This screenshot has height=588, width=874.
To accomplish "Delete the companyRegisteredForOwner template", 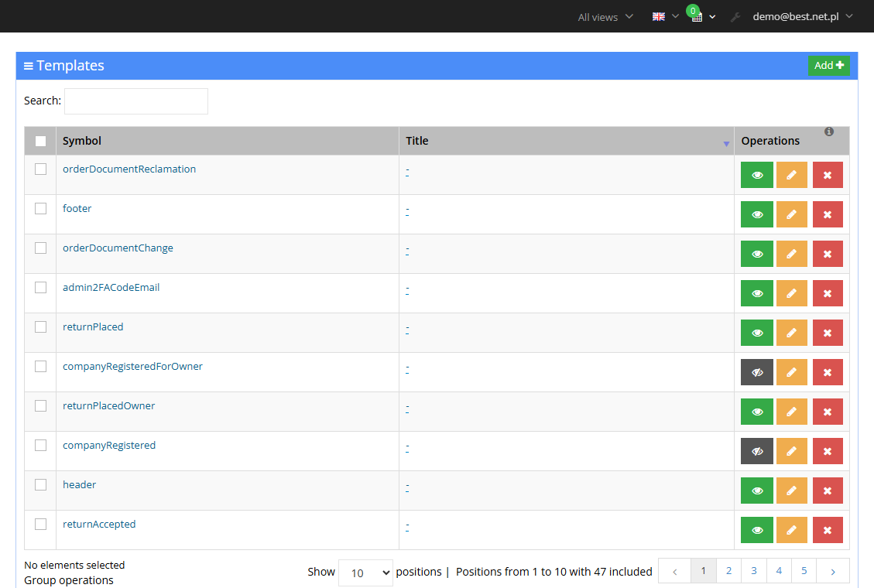I will [x=828, y=372].
